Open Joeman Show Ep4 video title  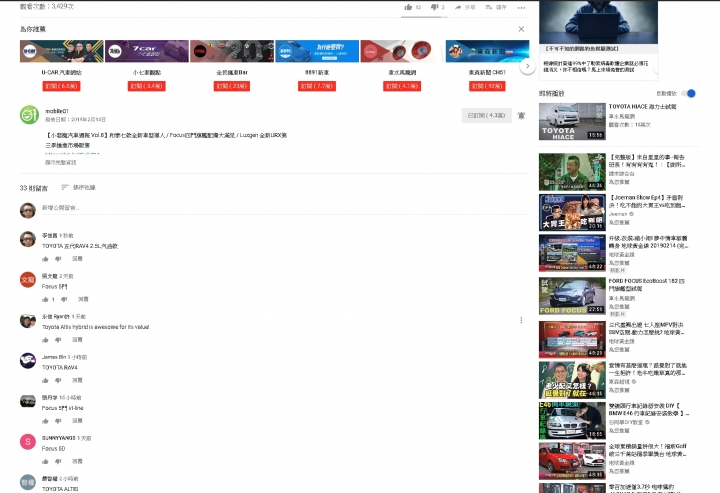pyautogui.click(x=647, y=202)
